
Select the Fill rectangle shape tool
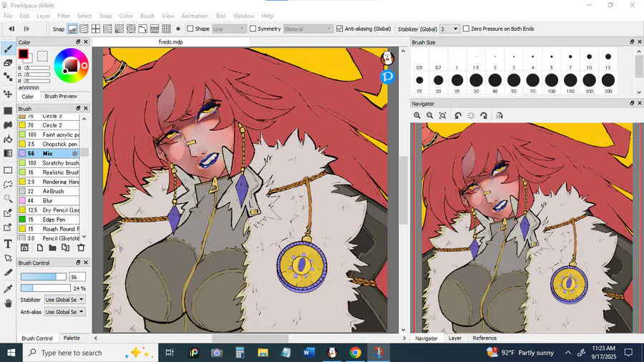[8, 111]
